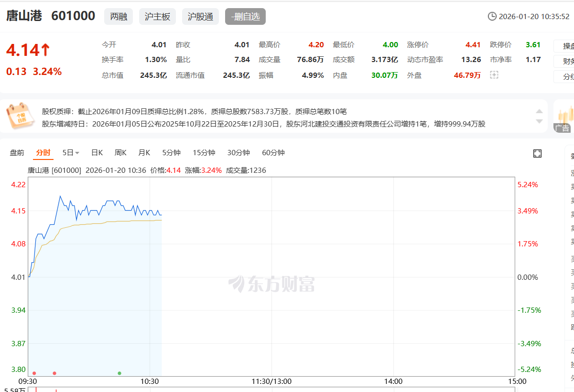Switch to 周K chart tab

(x=120, y=153)
